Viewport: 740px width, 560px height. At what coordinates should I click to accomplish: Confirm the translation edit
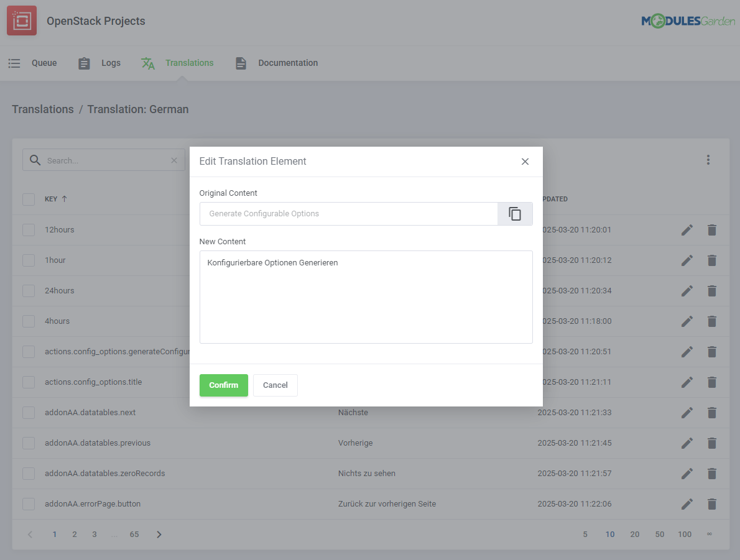tap(223, 385)
